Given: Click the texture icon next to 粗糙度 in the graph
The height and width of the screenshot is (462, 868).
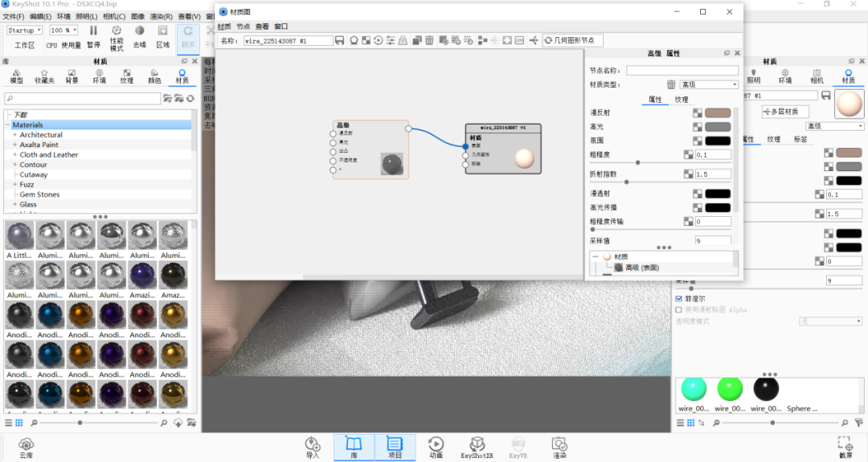Looking at the screenshot, I should [688, 155].
